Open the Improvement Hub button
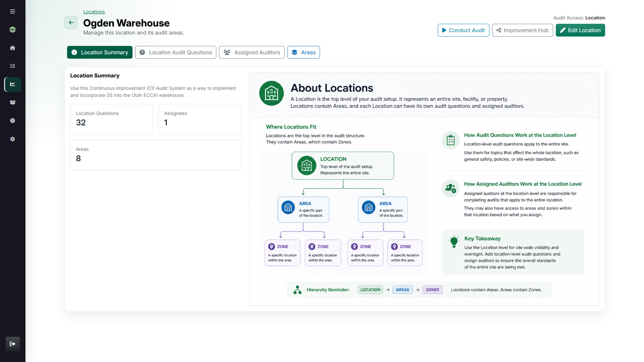The image size is (644, 362). coord(522,30)
